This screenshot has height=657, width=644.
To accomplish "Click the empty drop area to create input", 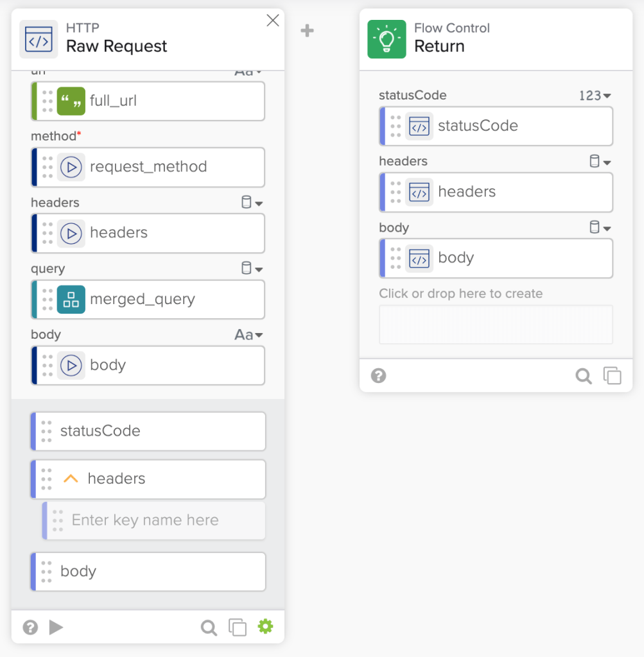I will pos(496,325).
